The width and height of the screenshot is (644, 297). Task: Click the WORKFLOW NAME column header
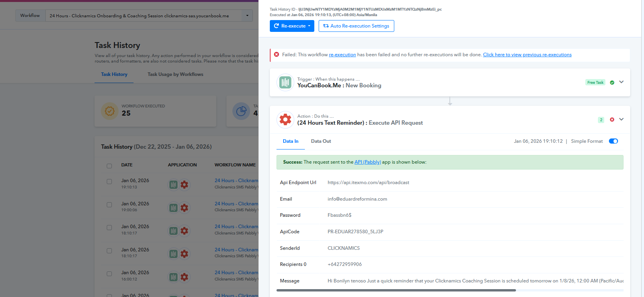[235, 165]
